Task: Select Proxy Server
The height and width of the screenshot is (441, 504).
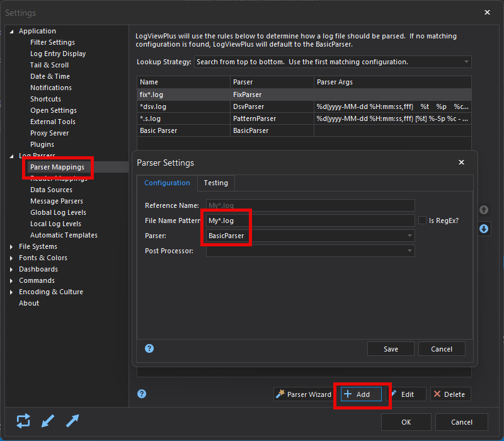Action: click(x=49, y=133)
